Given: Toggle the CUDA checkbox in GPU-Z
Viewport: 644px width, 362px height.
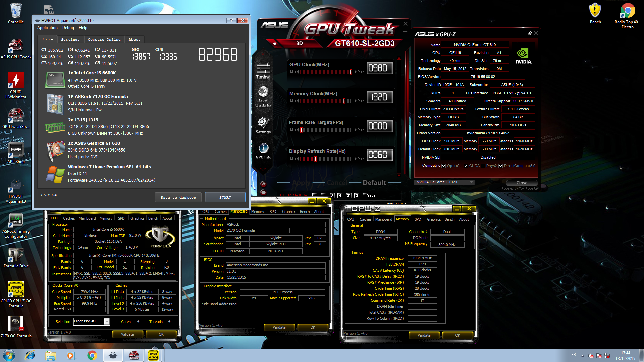Looking at the screenshot, I should click(466, 166).
